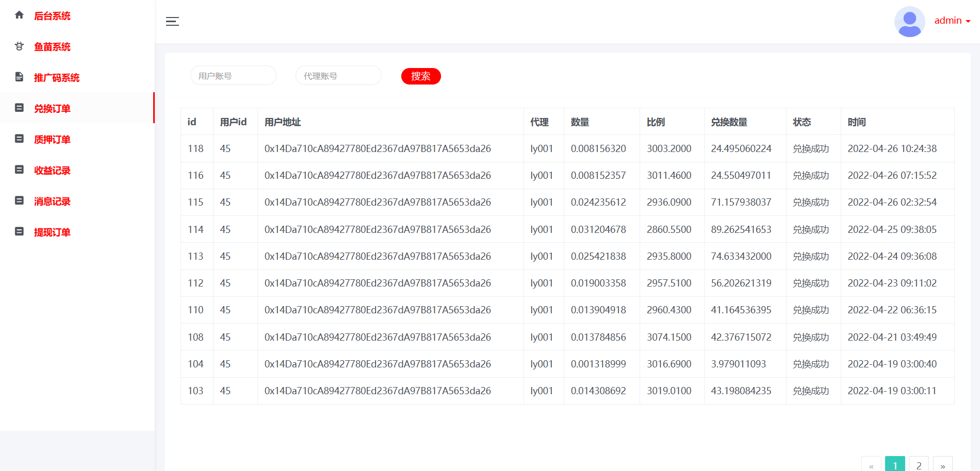This screenshot has height=471, width=980.
Task: Click the admin user avatar
Action: 909,21
